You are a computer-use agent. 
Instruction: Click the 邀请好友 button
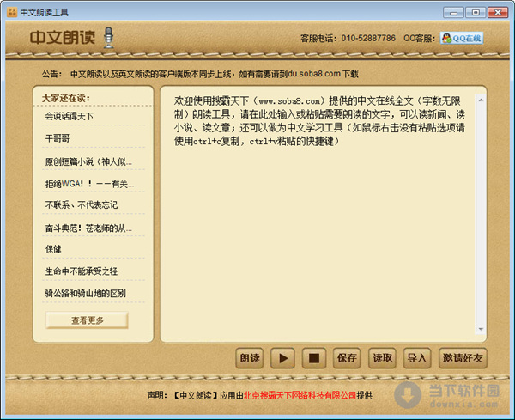click(x=463, y=358)
